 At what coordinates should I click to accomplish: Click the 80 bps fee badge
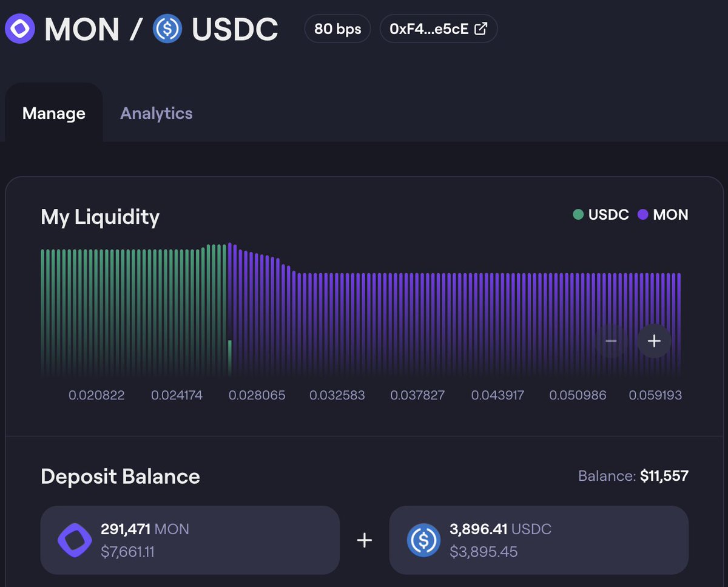click(337, 29)
